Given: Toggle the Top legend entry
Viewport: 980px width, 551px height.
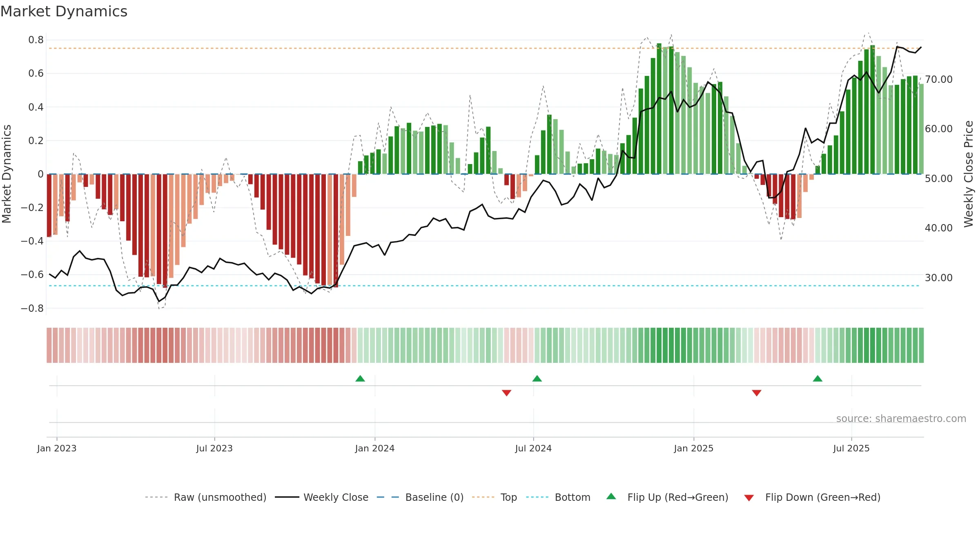Looking at the screenshot, I should coord(494,497).
